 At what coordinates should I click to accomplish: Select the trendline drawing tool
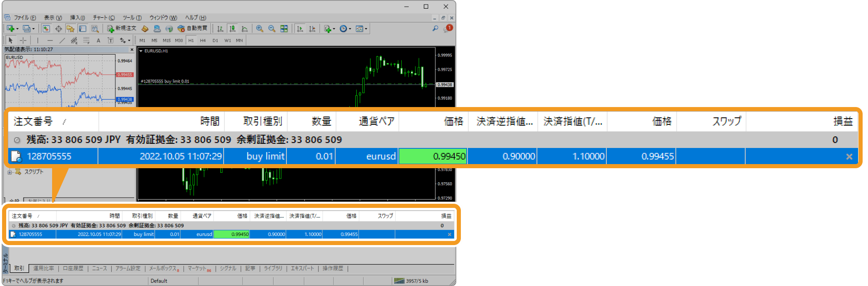(x=62, y=40)
